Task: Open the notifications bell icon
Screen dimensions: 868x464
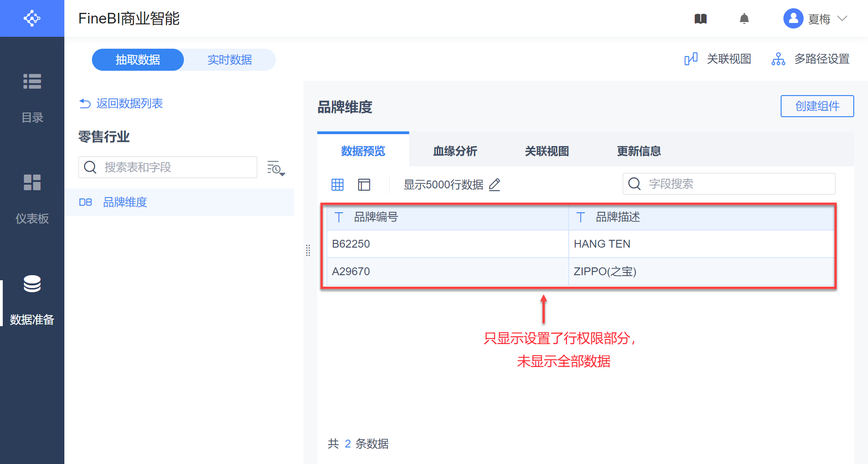Action: [744, 19]
